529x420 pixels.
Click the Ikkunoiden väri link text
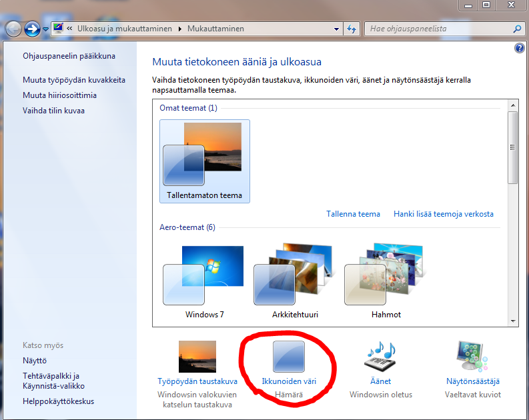(289, 381)
